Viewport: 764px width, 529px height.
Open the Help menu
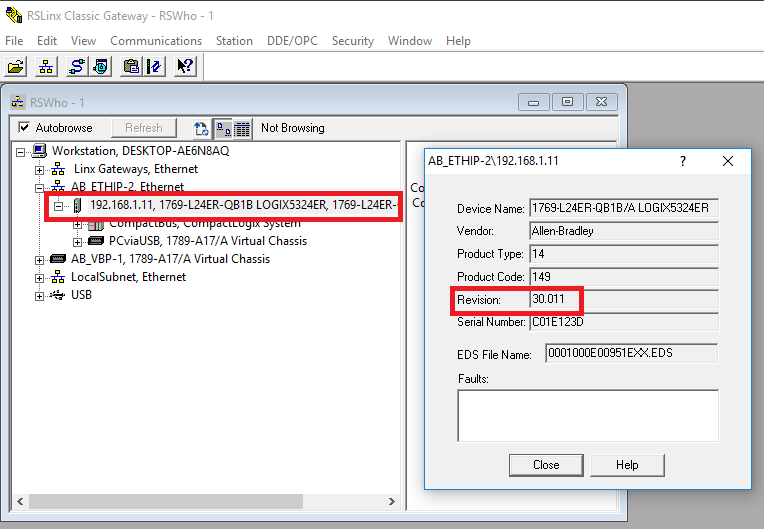(x=458, y=40)
